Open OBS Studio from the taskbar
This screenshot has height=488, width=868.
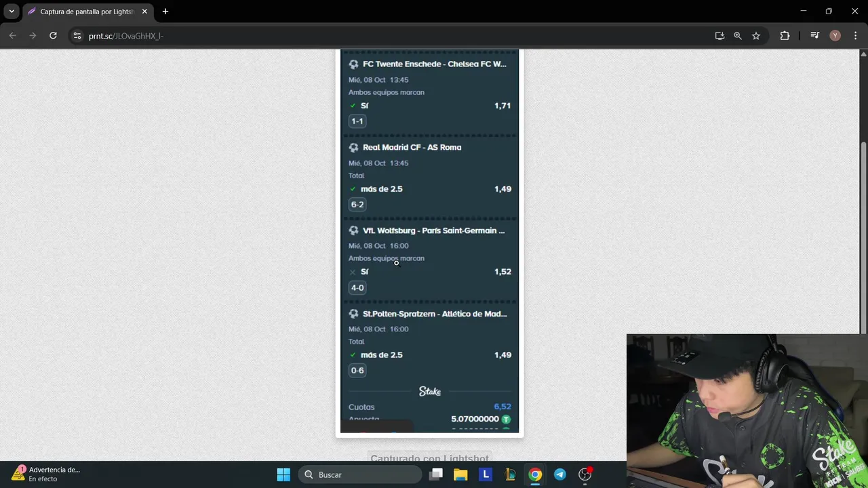(585, 474)
